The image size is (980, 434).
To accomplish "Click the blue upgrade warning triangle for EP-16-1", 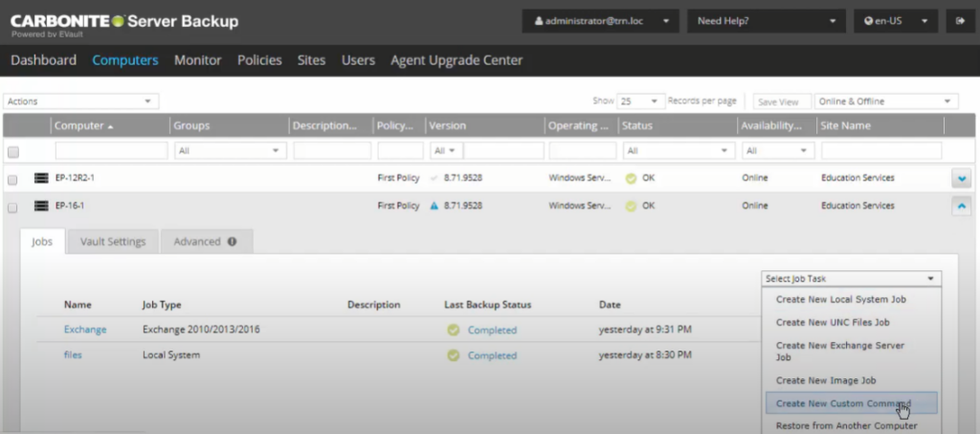I will (x=434, y=206).
